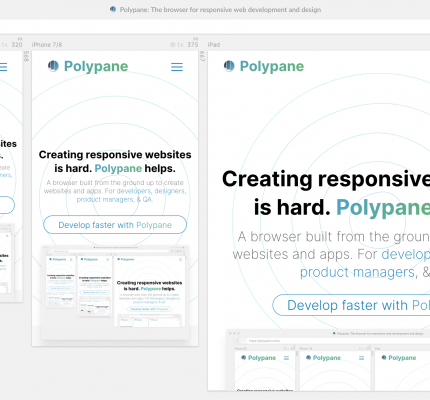Open the 'designers' link in iPhone 7/8 pane
Image resolution: width=430 pixels, height=400 pixels.
[x=170, y=191]
